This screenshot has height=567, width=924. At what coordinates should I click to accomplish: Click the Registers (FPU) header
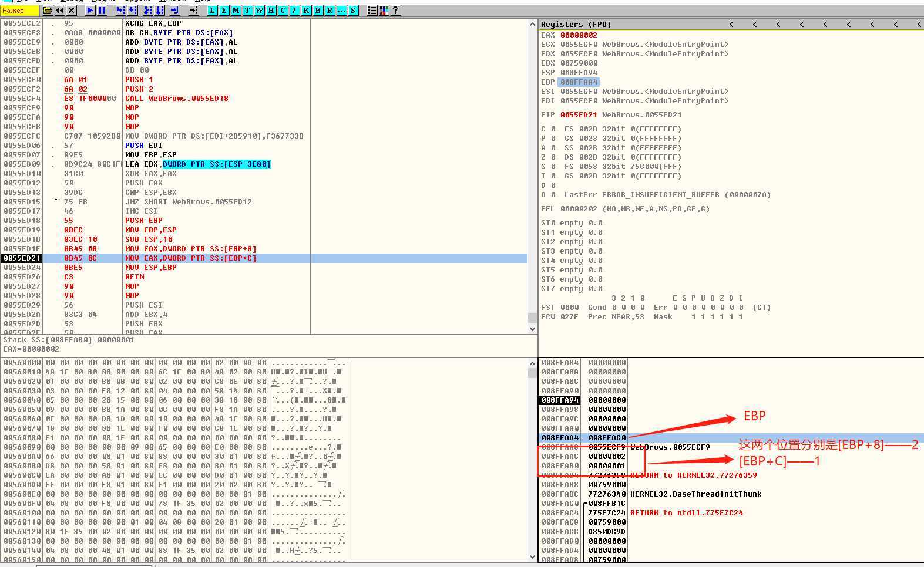coord(576,24)
